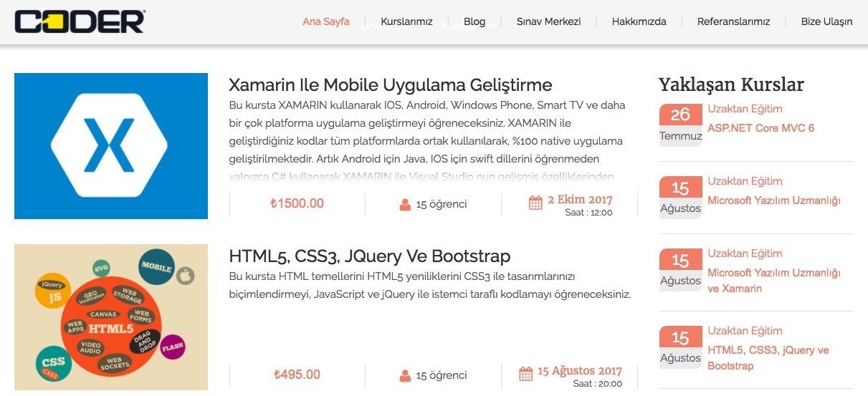Click the HTML5 course thumbnail image
The image size is (868, 396).
(111, 317)
